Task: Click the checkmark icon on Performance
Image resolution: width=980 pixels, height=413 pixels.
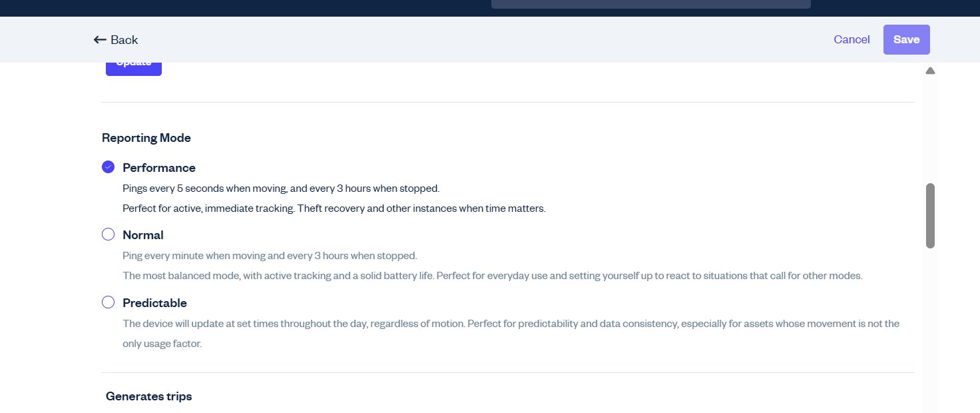Action: click(x=108, y=167)
